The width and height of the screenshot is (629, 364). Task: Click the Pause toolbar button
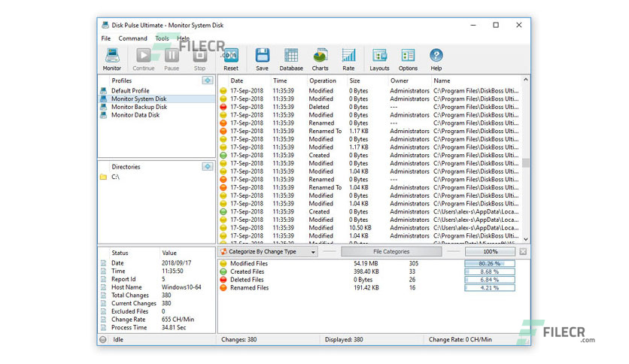(172, 59)
